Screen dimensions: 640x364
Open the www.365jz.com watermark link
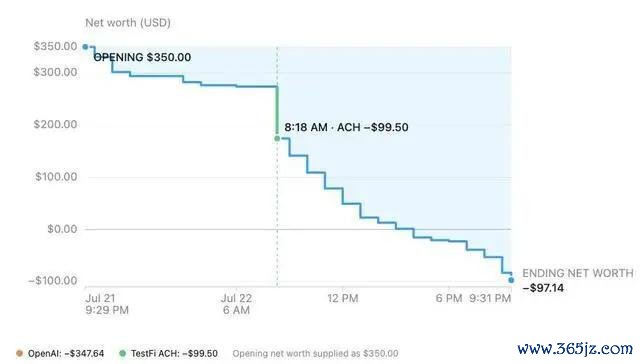click(575, 349)
